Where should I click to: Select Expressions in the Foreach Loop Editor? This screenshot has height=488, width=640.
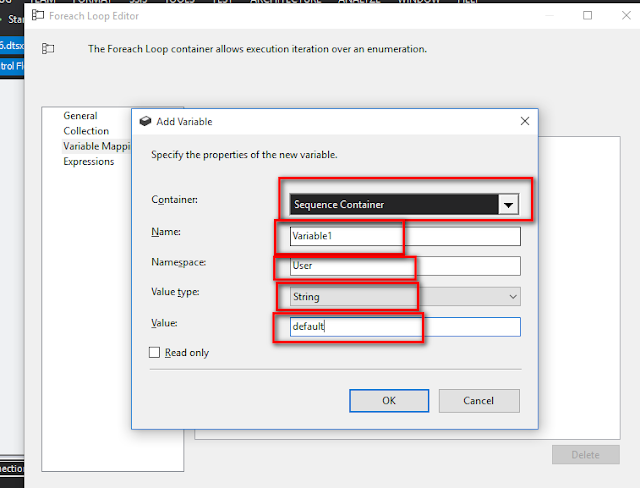(x=89, y=162)
